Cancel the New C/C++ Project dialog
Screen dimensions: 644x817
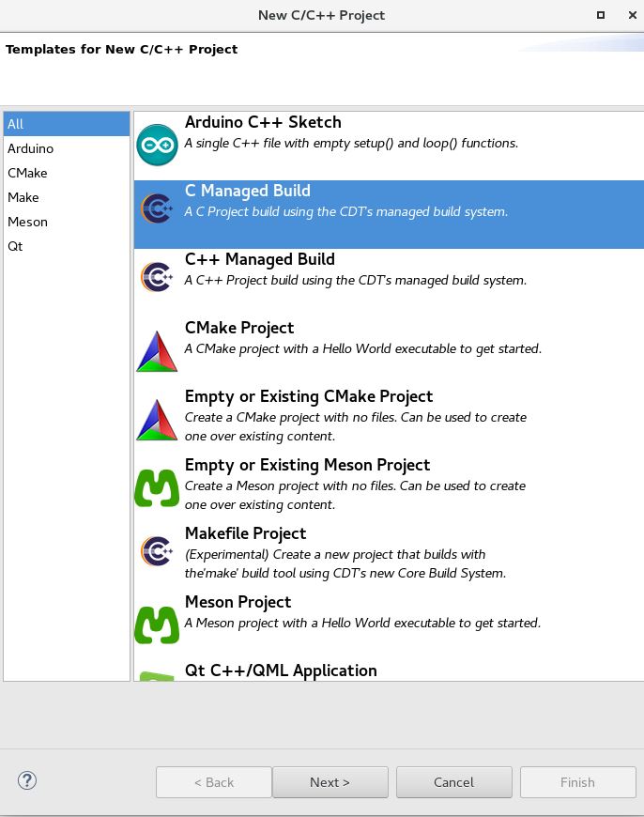[x=453, y=782]
